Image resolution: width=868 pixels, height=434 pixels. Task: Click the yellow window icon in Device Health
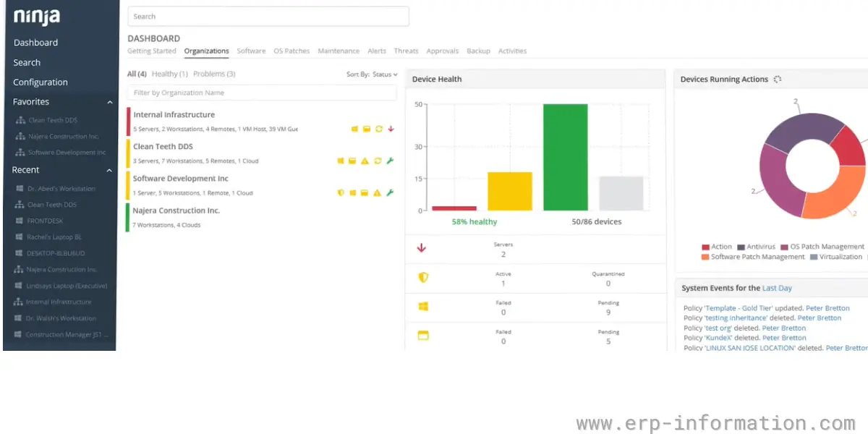[423, 335]
